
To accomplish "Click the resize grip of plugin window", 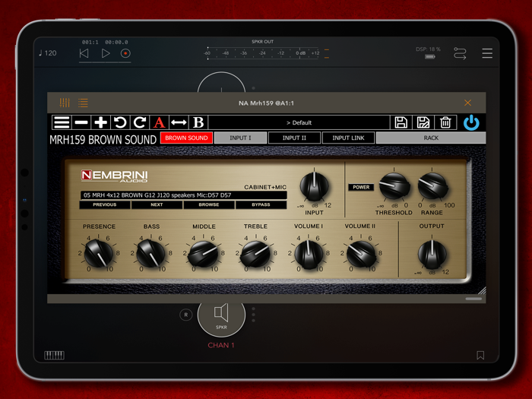I will click(482, 290).
